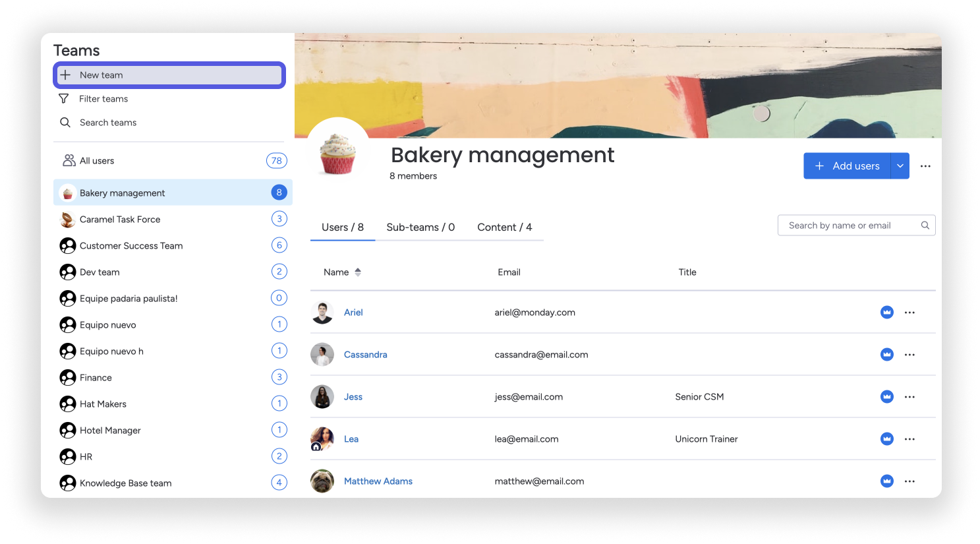Open Lea's profile link

click(x=351, y=439)
